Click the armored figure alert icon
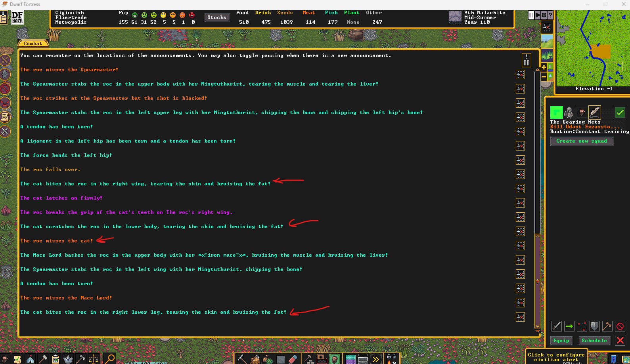The image size is (630, 364). pyautogui.click(x=5, y=74)
